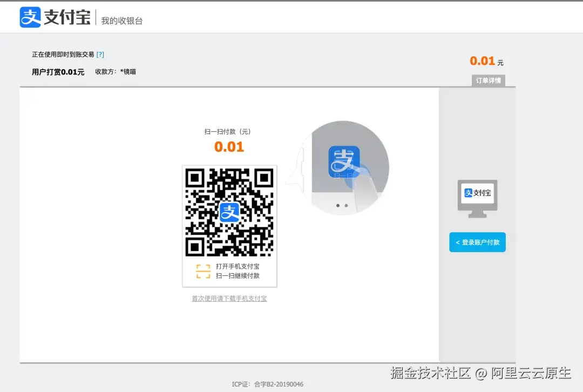The image size is (583, 392).
Task: Click the payee text 收款方: *镜喵
Action: (116, 72)
